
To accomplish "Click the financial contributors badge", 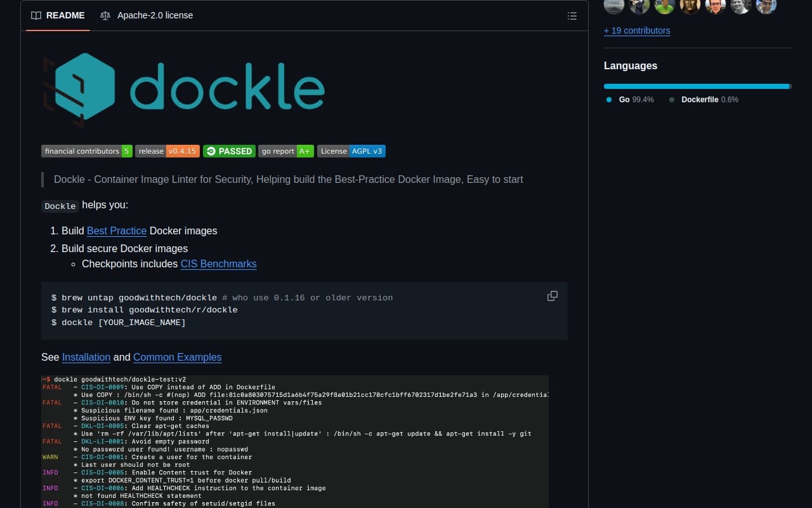I will [87, 151].
